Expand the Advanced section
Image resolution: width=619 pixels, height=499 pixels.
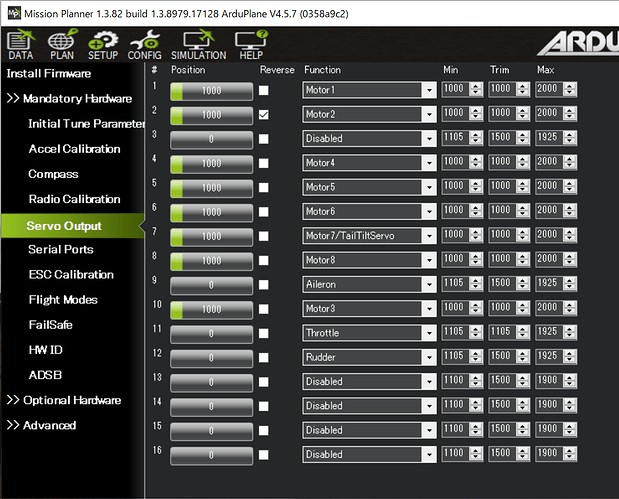[x=41, y=425]
